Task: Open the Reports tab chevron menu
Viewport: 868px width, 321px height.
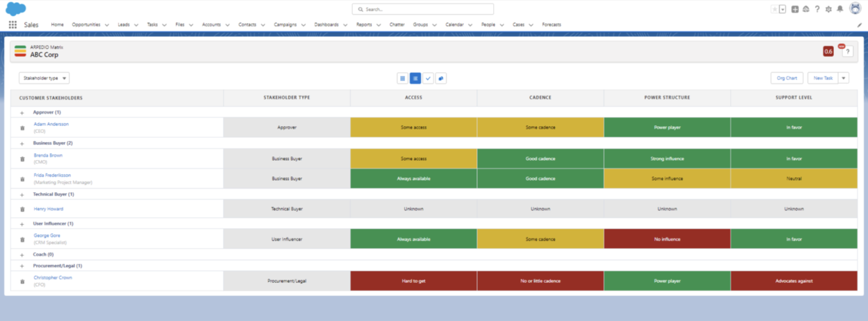Action: [x=378, y=25]
